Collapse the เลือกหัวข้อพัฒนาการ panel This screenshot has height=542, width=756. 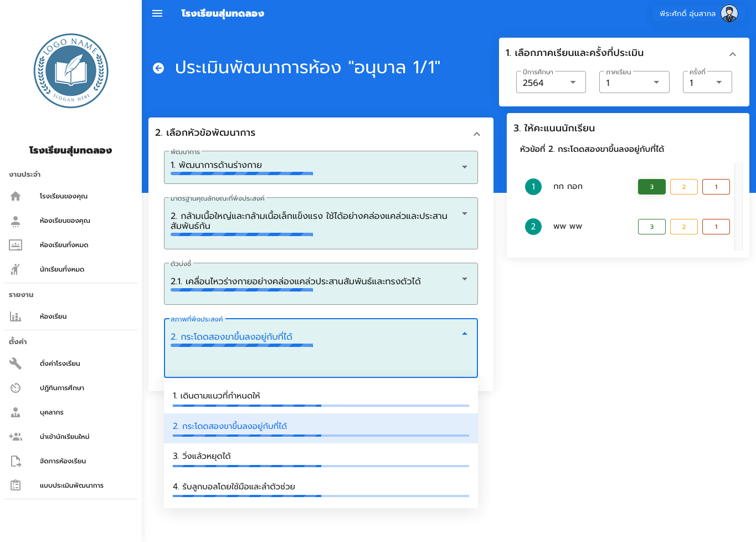pyautogui.click(x=477, y=134)
